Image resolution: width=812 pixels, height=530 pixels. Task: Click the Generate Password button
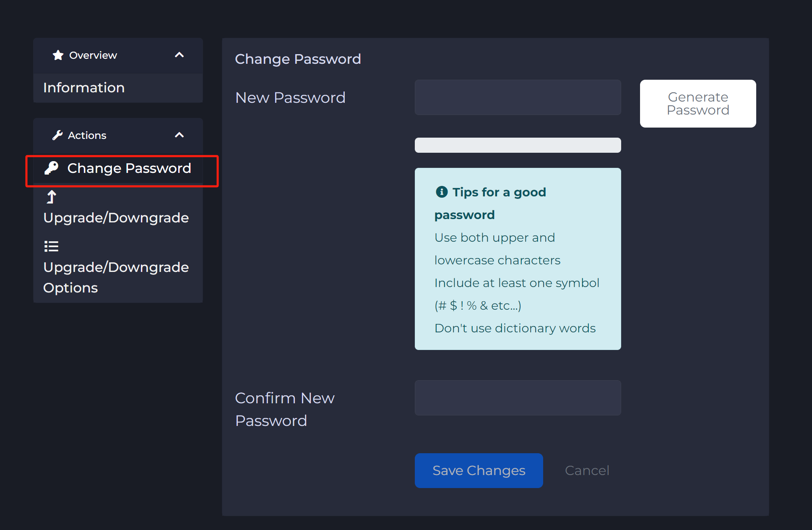pyautogui.click(x=698, y=104)
